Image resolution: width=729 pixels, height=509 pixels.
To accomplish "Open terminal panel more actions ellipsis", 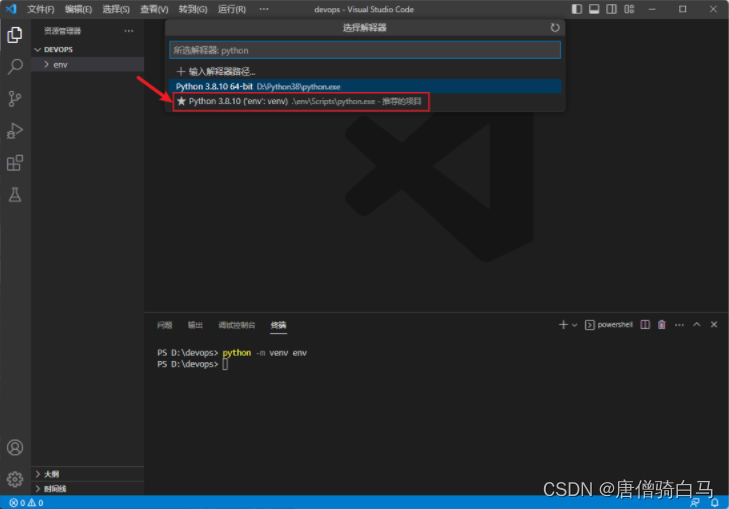I will coord(679,324).
